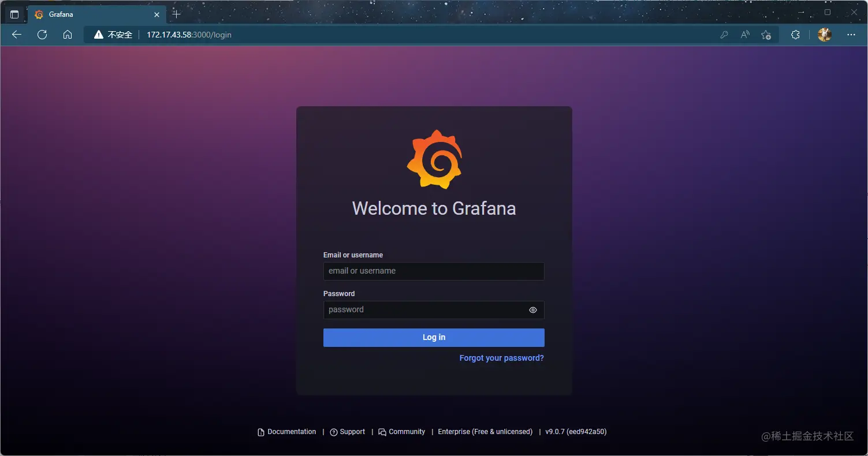Open the Forgot your password link

[x=501, y=358]
